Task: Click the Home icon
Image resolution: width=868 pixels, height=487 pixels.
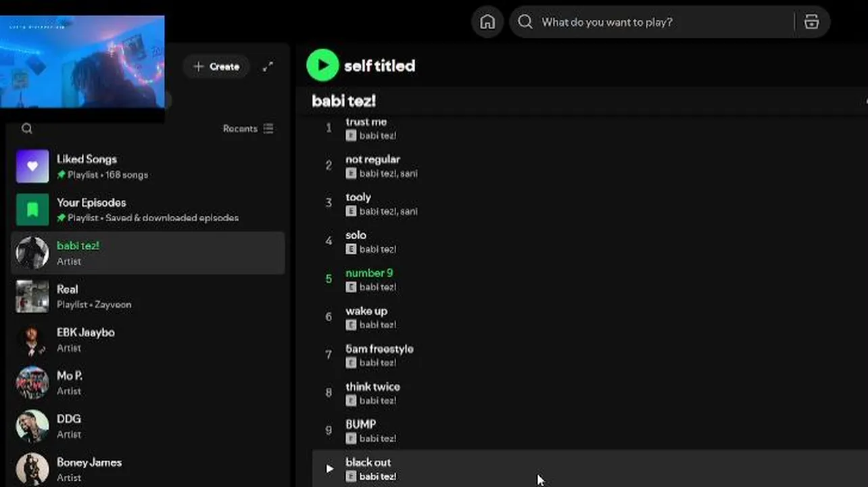Action: coord(487,22)
